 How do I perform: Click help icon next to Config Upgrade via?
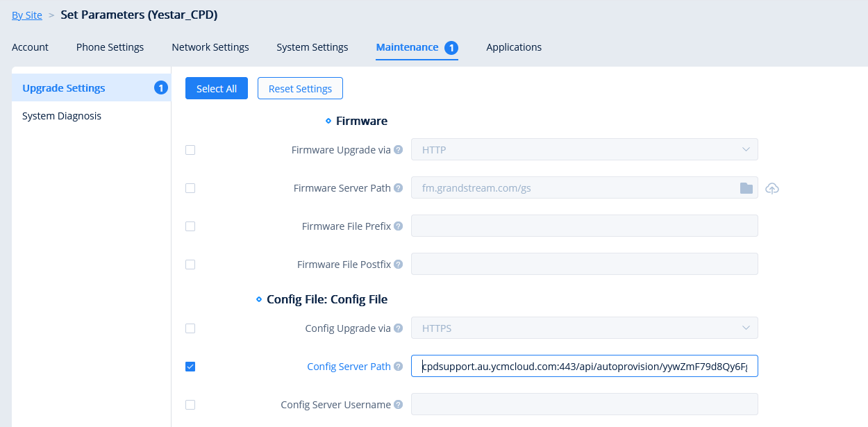pos(399,328)
